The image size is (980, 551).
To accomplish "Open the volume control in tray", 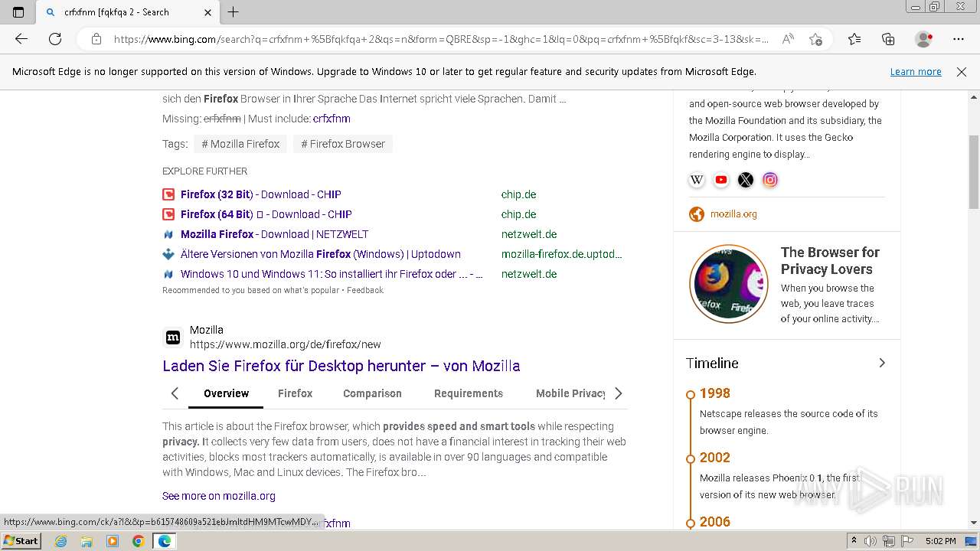I will coord(871,541).
